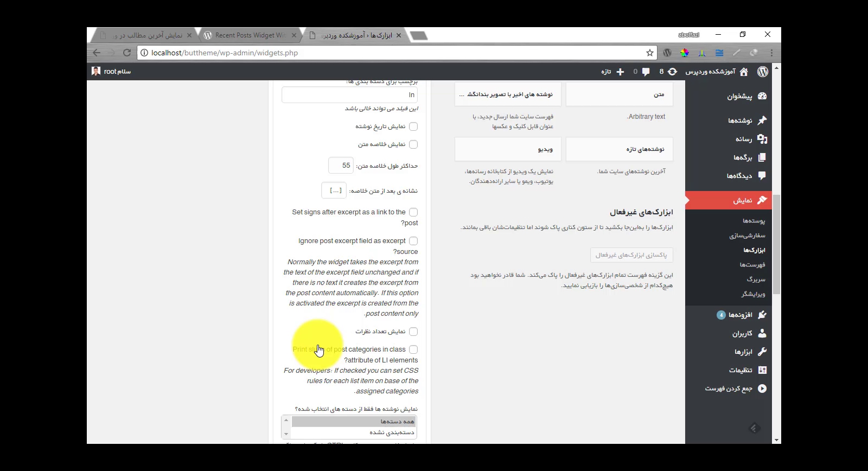Click پاکسازی ابزارک‌های غیرفعال button
Image resolution: width=868 pixels, height=471 pixels.
click(x=631, y=255)
